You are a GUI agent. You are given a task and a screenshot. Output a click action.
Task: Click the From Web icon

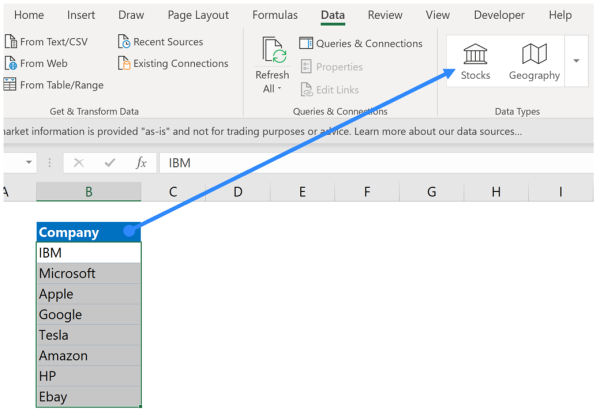[11, 63]
